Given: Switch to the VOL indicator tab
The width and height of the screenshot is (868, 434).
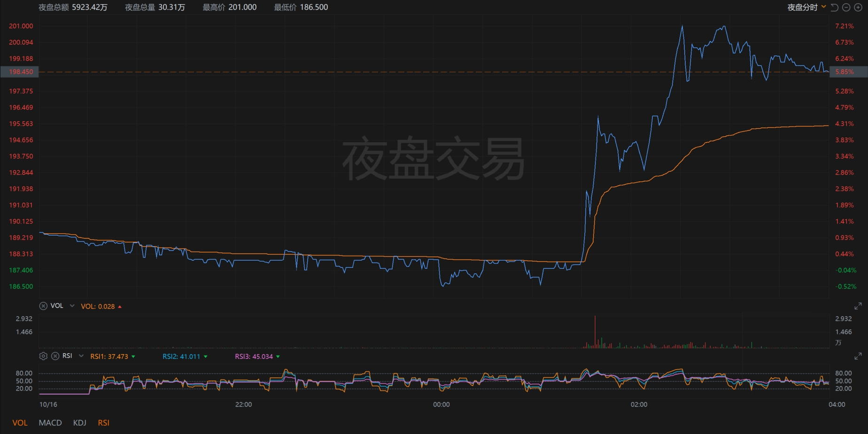Looking at the screenshot, I should [20, 423].
